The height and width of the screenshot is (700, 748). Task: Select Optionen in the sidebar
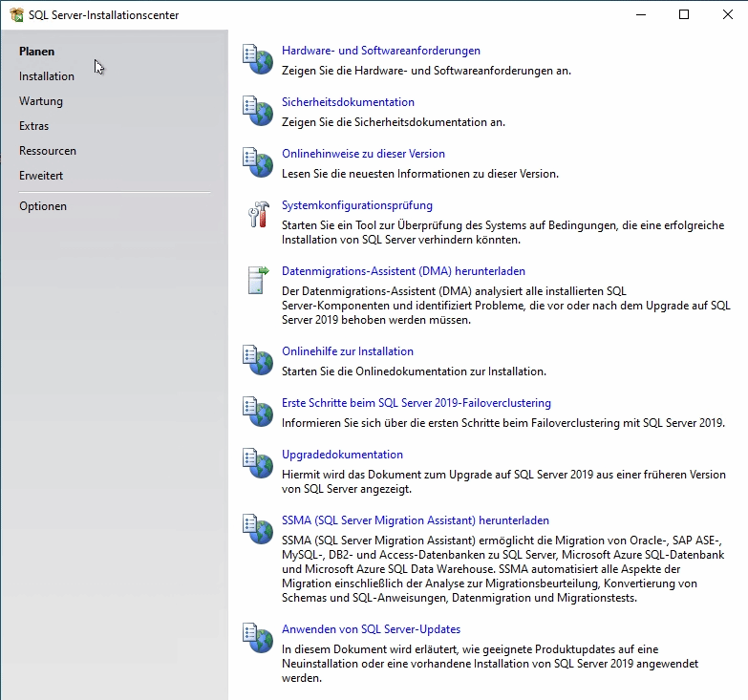click(43, 206)
